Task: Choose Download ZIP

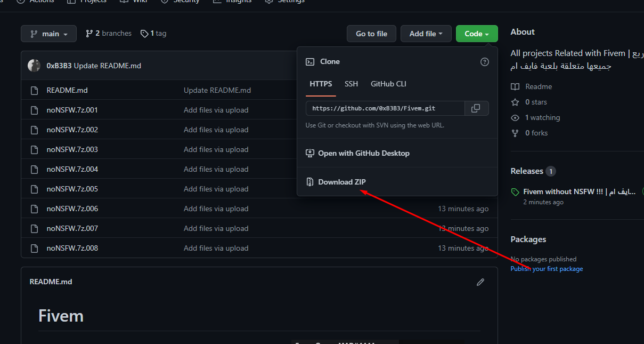Action: tap(342, 182)
